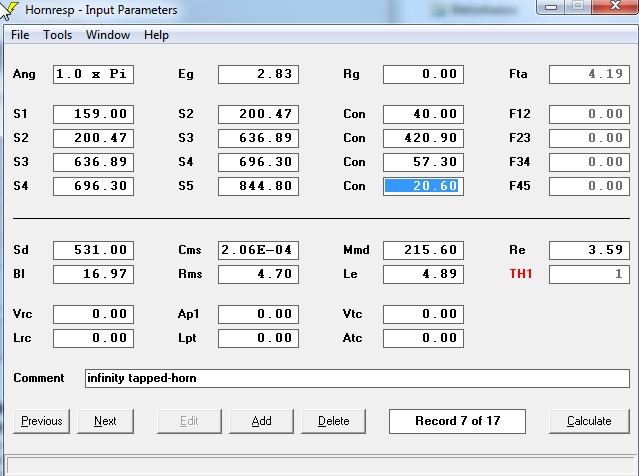Screen dimensions: 639x476
Task: Click the F12 field
Action: click(589, 114)
